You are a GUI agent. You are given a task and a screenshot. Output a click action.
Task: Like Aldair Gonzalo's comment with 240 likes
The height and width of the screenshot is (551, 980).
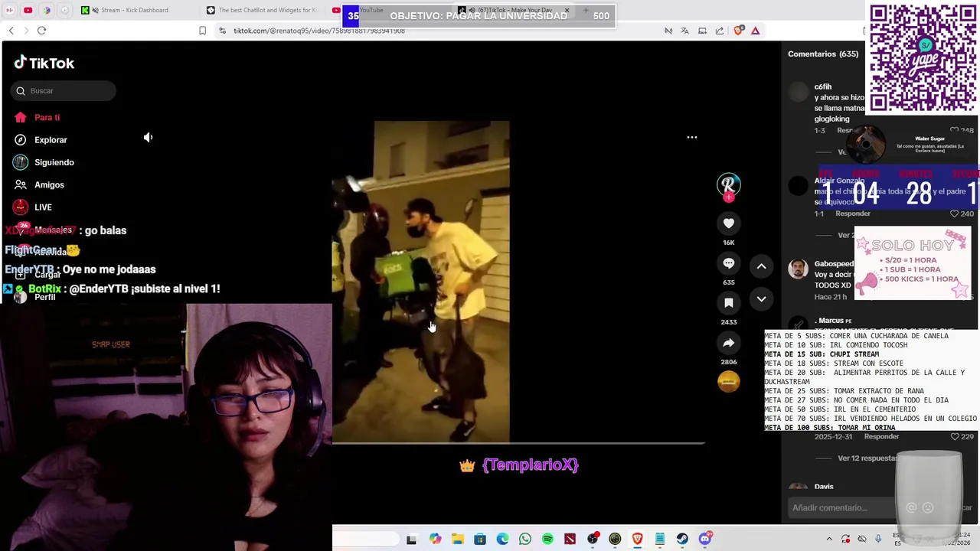tap(962, 214)
